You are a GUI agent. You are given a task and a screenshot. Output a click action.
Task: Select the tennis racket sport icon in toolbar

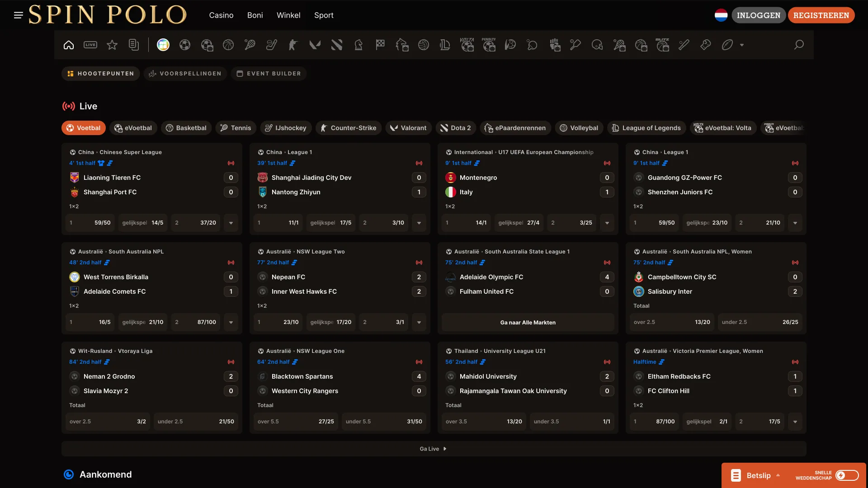click(250, 45)
